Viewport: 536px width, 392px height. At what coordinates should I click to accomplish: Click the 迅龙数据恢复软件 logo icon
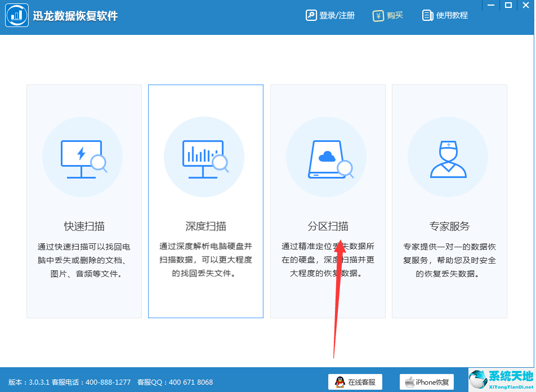[16, 15]
